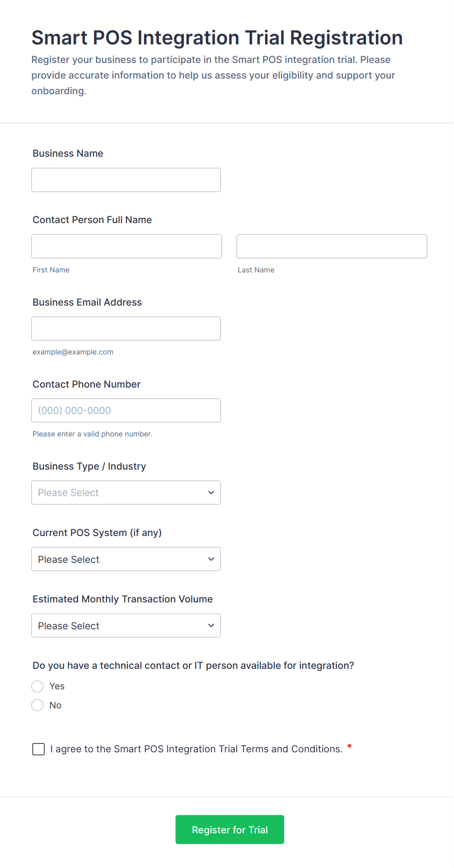454x868 pixels.
Task: Click the Register for Trial button
Action: point(230,829)
